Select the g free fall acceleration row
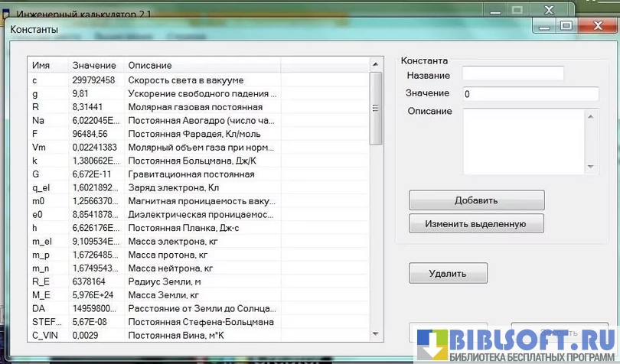 (x=153, y=93)
